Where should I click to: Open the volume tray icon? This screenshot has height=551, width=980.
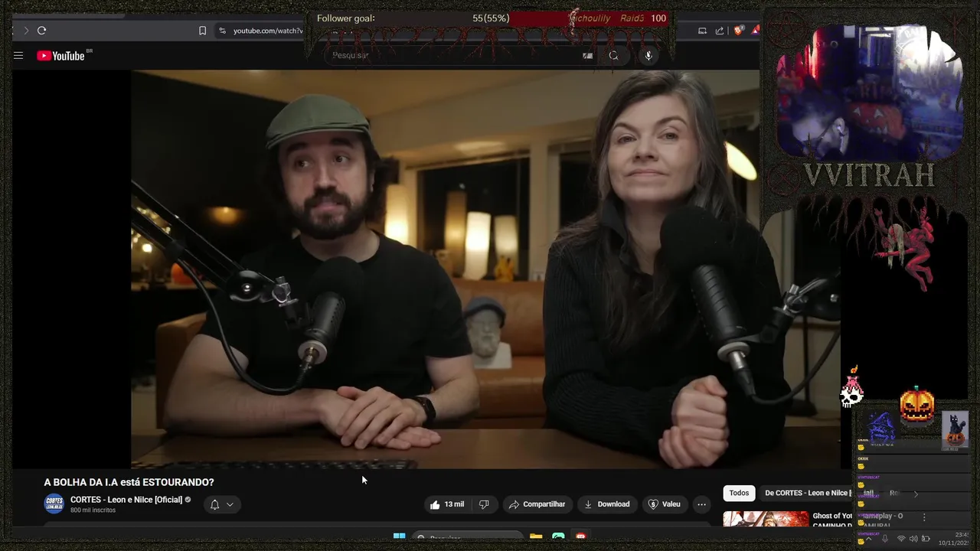click(x=913, y=539)
